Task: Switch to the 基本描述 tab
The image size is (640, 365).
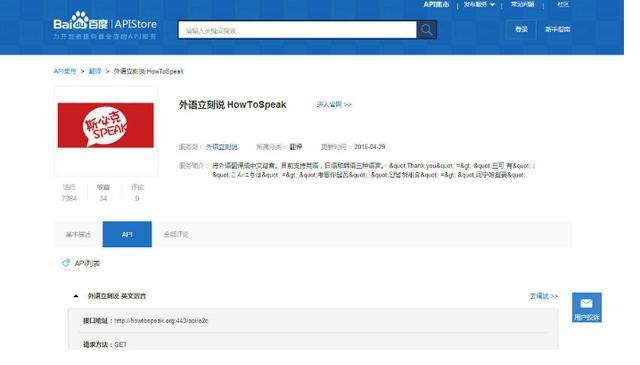Action: coord(78,234)
